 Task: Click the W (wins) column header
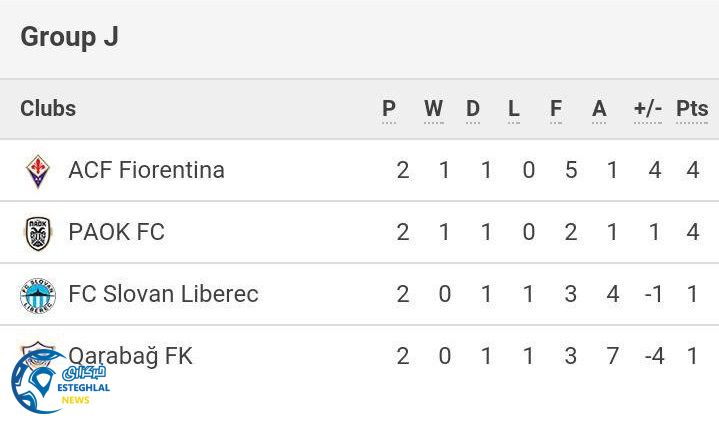pyautogui.click(x=433, y=109)
